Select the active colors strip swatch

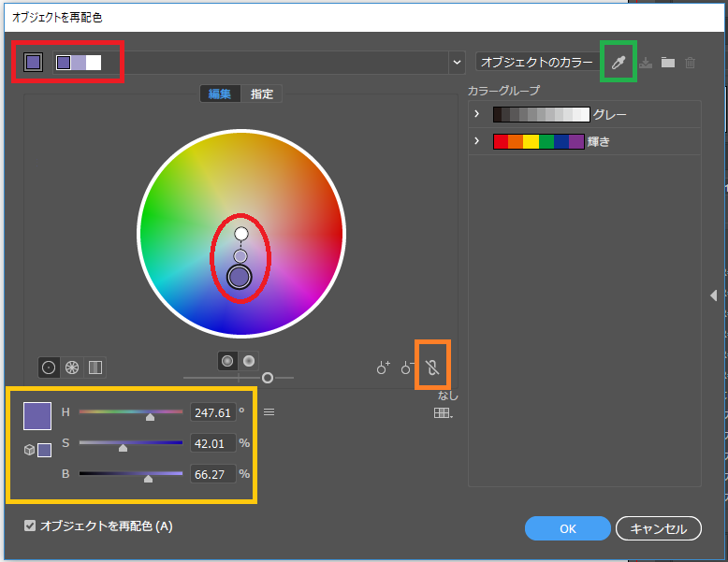pos(79,63)
